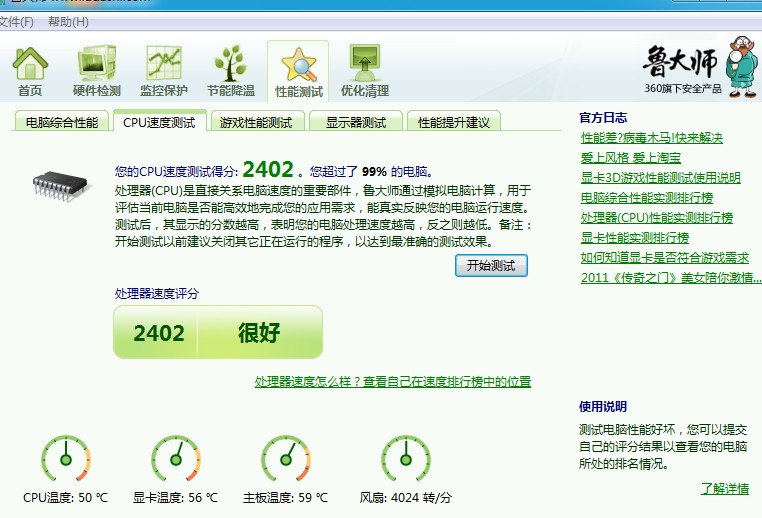Click the green 2402 score text
The width and height of the screenshot is (762, 518).
click(268, 170)
